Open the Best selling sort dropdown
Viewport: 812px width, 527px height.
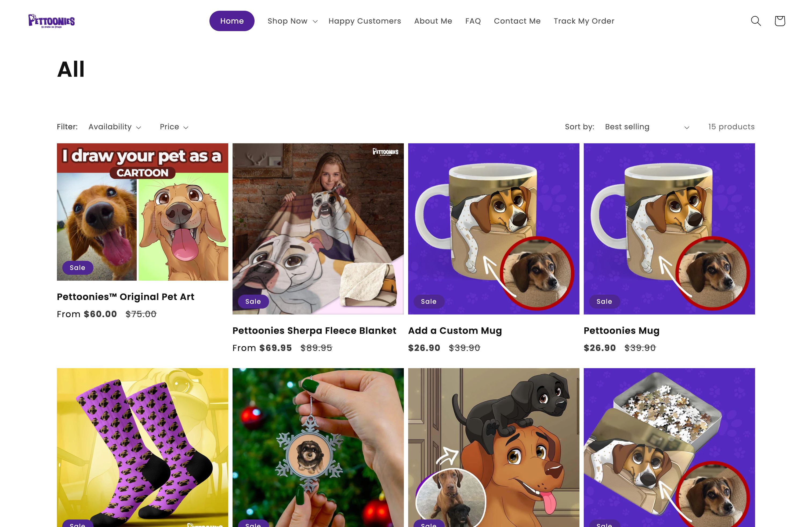pyautogui.click(x=647, y=127)
